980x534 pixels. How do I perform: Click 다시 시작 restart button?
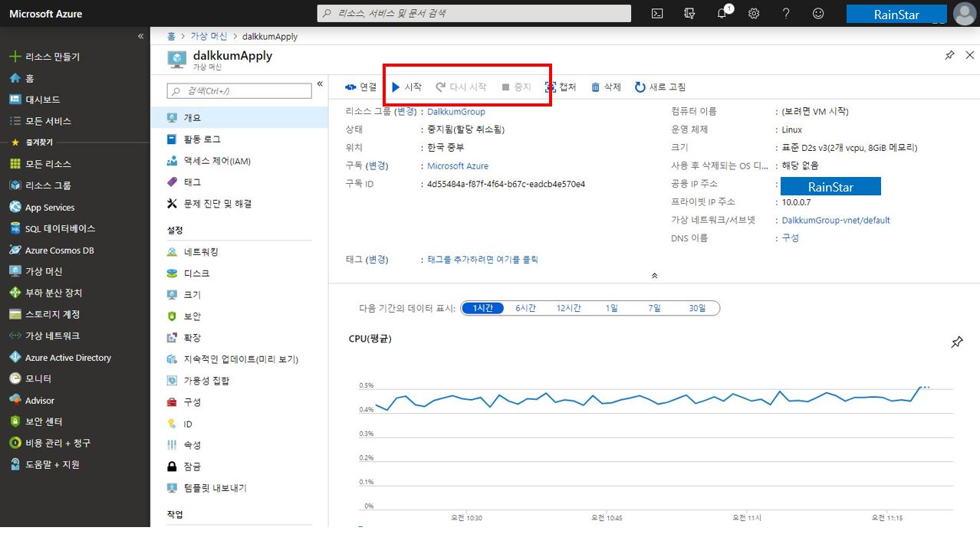(x=461, y=87)
